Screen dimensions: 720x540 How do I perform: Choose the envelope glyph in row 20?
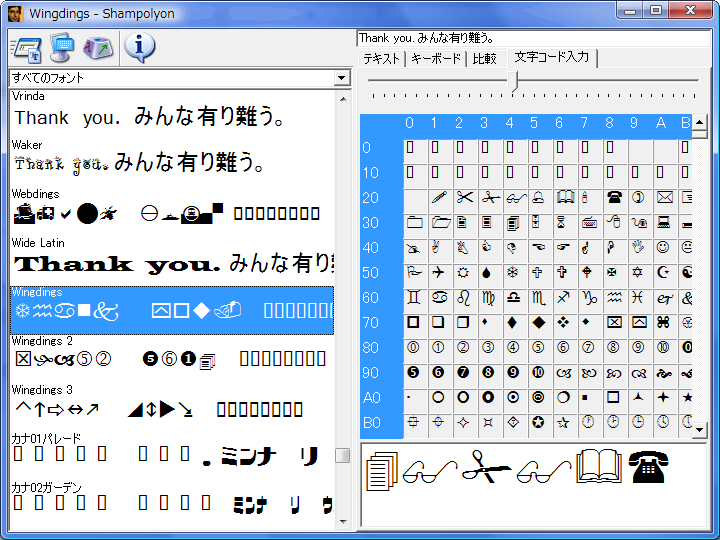pos(664,198)
